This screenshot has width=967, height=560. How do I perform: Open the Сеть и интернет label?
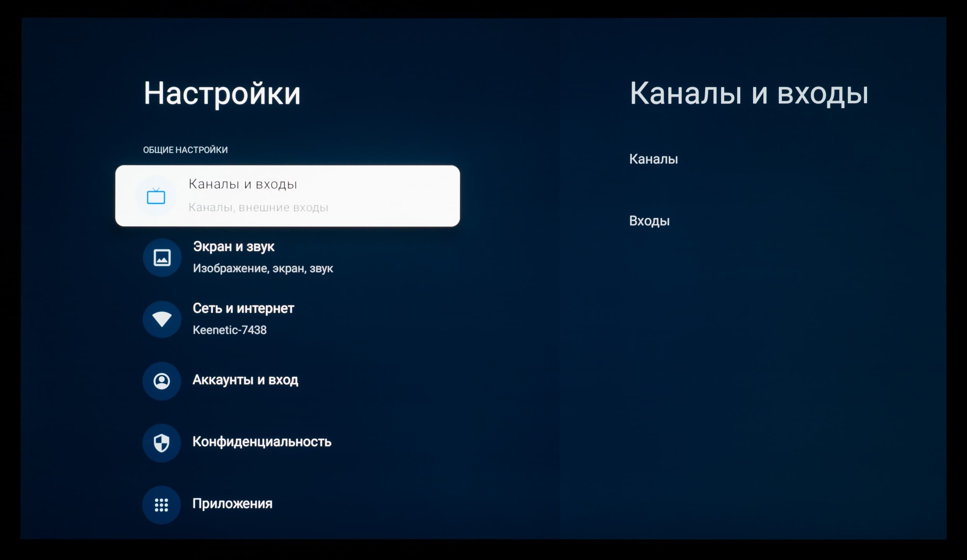[x=243, y=308]
